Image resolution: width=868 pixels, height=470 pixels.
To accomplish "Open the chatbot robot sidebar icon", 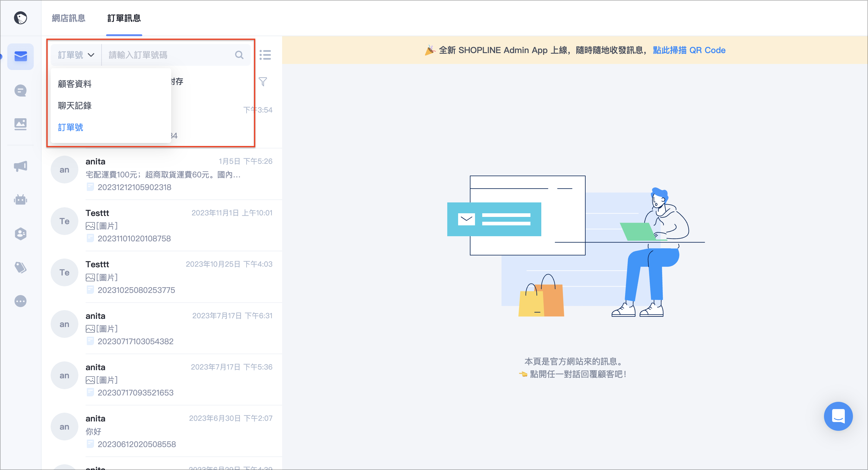I will pos(20,200).
